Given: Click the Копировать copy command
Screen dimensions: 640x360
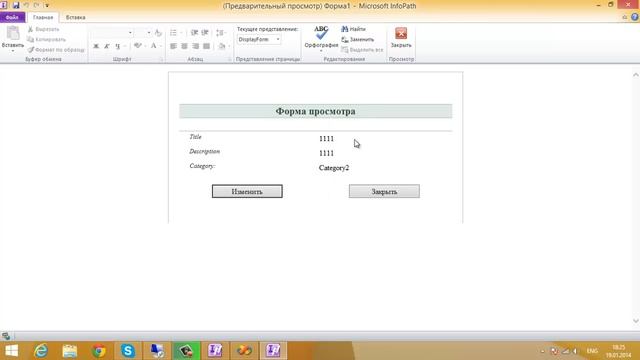Looking at the screenshot, I should click(47, 40).
